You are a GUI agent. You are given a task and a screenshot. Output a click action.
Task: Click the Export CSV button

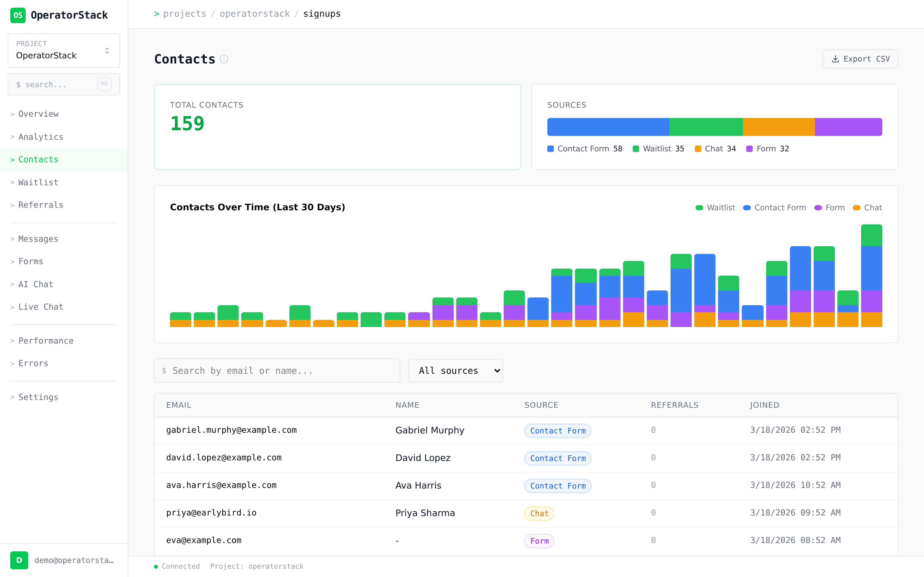click(x=860, y=59)
